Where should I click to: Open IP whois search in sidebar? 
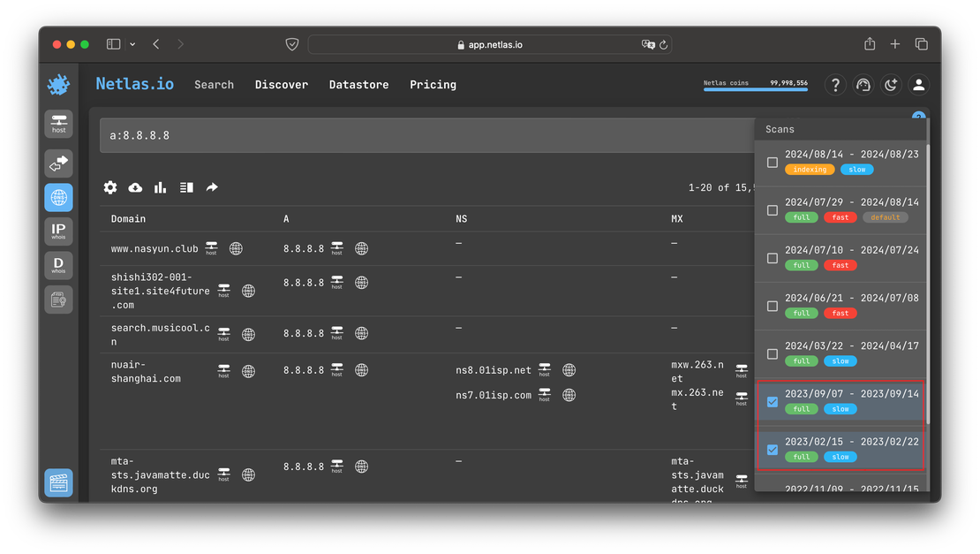[58, 231]
